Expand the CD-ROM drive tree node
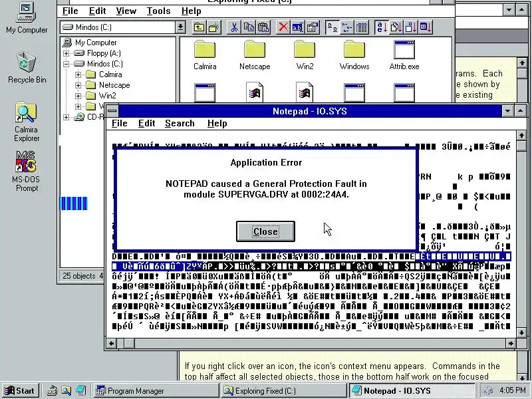 pyautogui.click(x=66, y=117)
